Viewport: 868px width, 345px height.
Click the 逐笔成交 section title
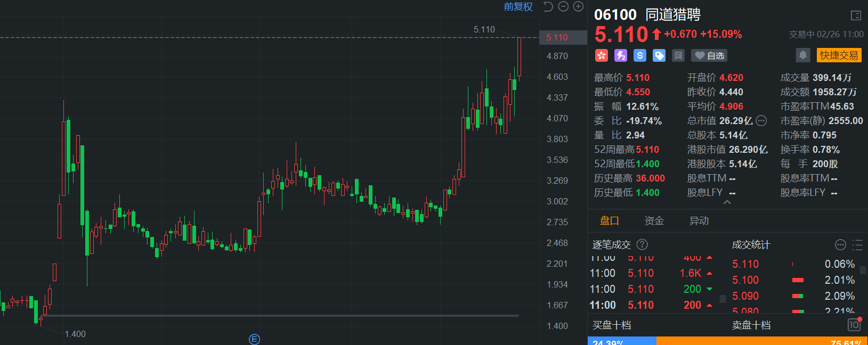pos(612,245)
